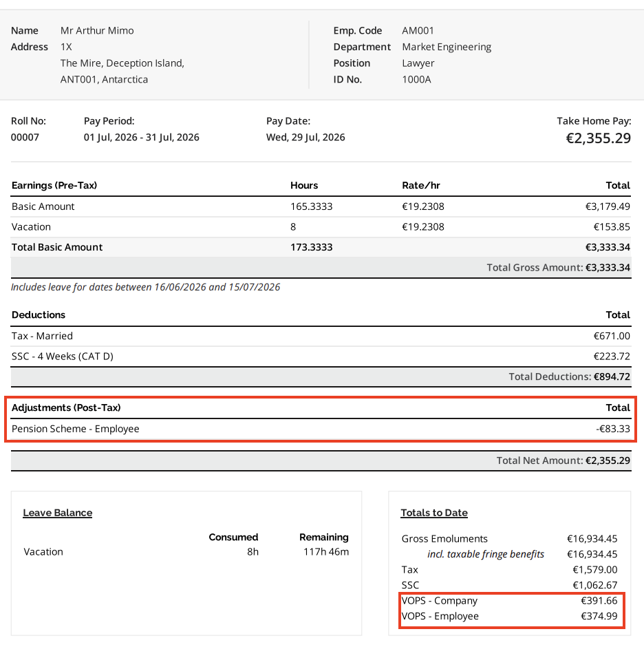Viewport: 644px width, 658px height.
Task: Click the employee name Mr Arthur Mimo
Action: [97, 31]
